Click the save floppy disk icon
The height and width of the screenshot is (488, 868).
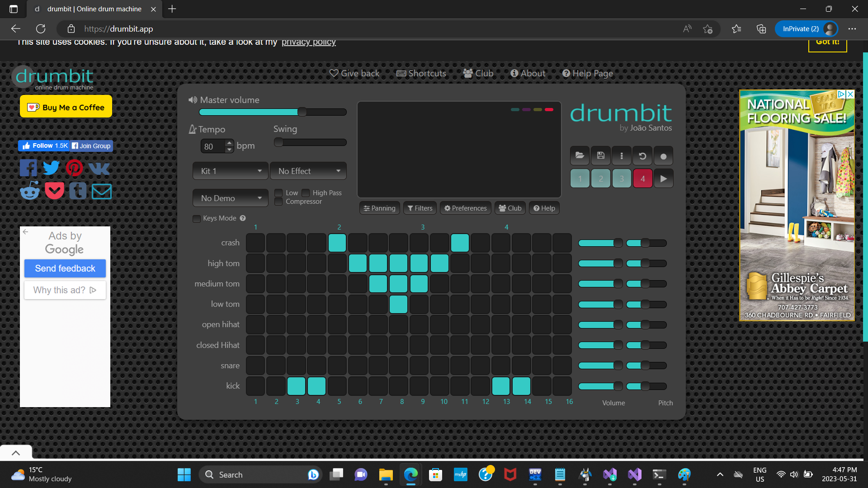[x=601, y=156]
